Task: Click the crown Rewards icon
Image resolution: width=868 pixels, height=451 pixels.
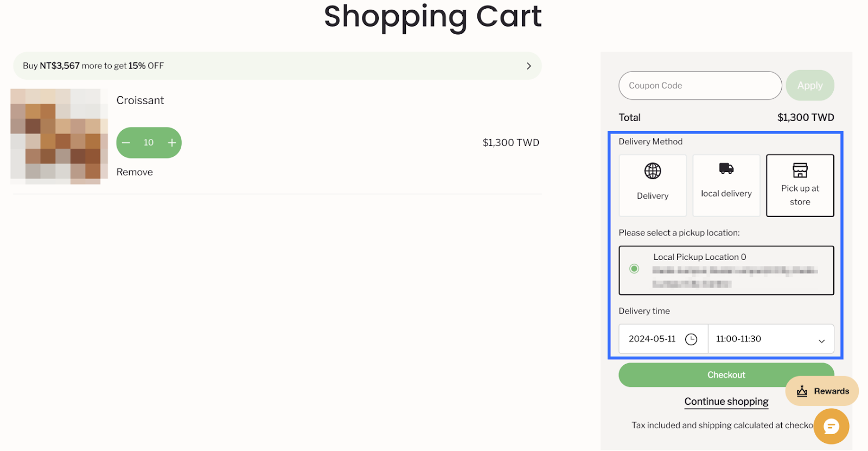Action: [x=802, y=391]
